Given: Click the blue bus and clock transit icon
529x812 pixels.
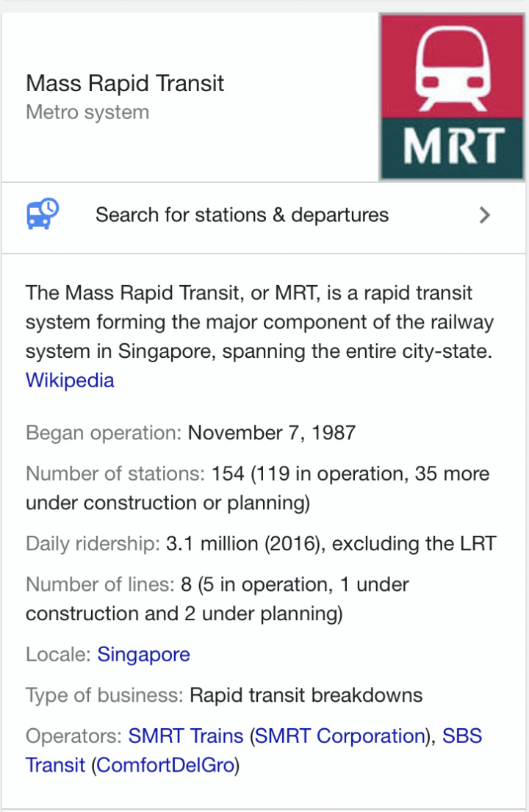Looking at the screenshot, I should coord(43,214).
